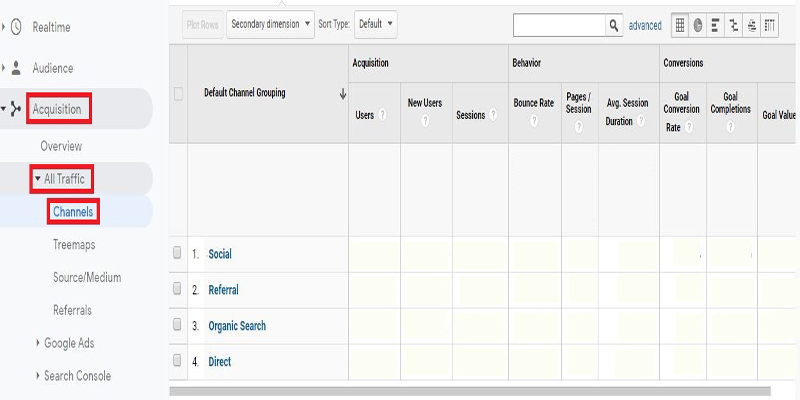Click the advanced filter link
Image resolution: width=800 pixels, height=400 pixels.
point(645,25)
